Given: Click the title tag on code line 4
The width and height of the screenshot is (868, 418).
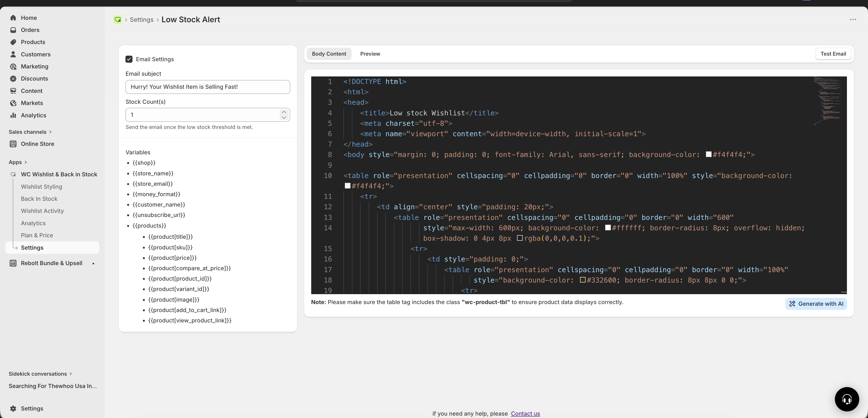Looking at the screenshot, I should (375, 113).
